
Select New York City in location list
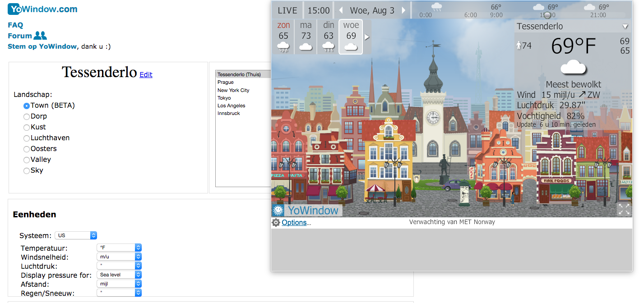(x=233, y=90)
